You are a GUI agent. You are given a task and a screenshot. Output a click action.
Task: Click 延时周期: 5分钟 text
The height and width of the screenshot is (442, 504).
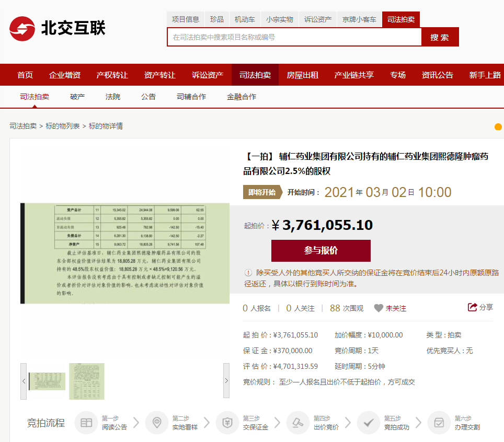(360, 367)
